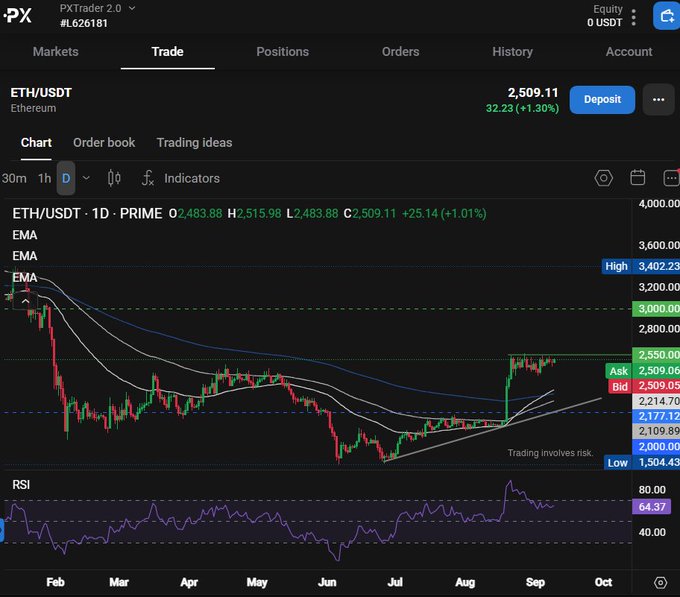This screenshot has height=597, width=680.
Task: Click the Sep label on time axis
Action: coord(535,582)
